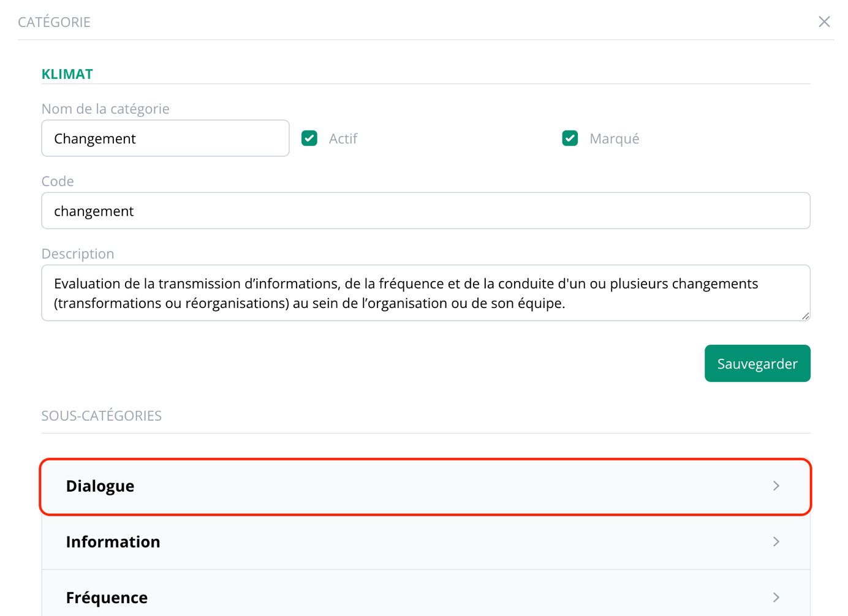848x616 pixels.
Task: Click the Marqué label text
Action: click(614, 139)
